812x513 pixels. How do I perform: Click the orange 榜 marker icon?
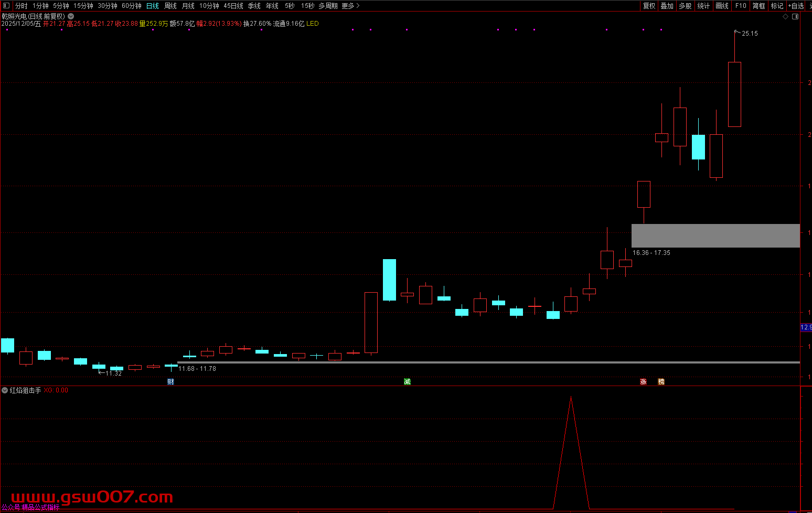click(661, 382)
